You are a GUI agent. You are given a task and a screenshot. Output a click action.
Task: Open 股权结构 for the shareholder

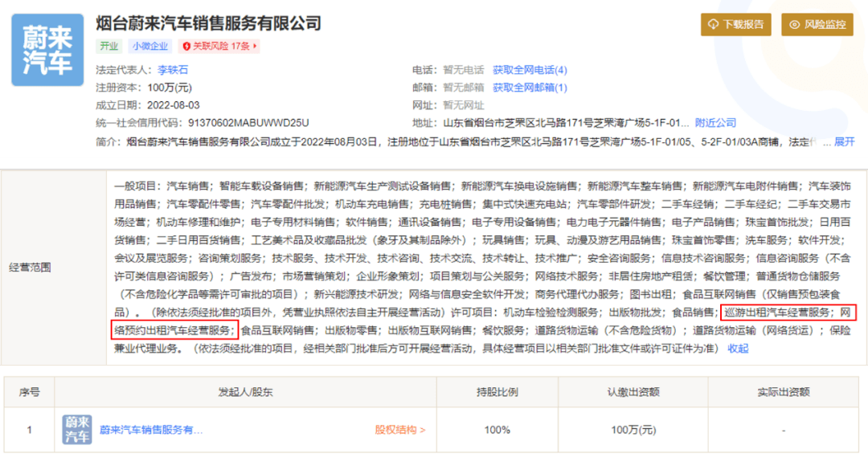coord(399,430)
